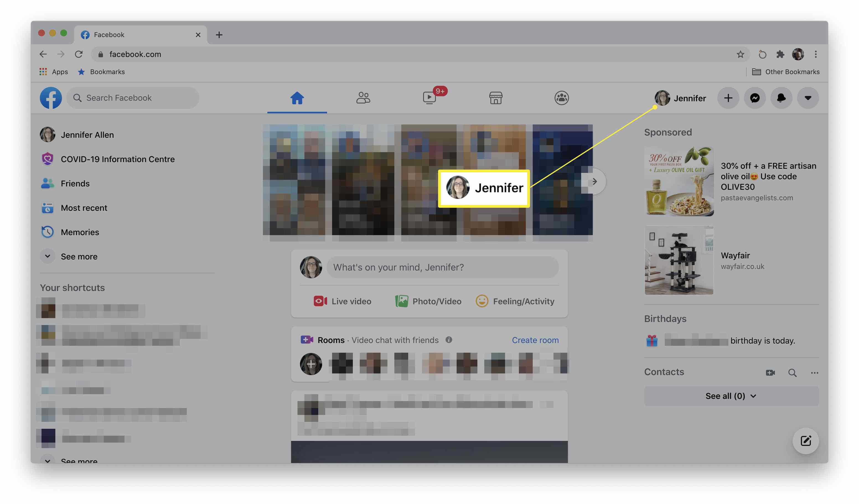This screenshot has width=859, height=504.
Task: Go forward in browser
Action: click(x=61, y=54)
